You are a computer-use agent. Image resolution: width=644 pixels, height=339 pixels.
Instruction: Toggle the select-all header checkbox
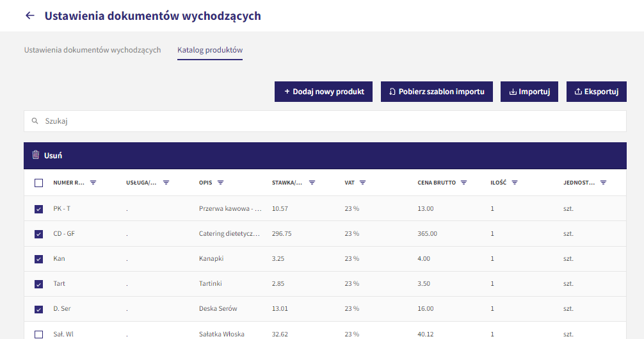[38, 183]
